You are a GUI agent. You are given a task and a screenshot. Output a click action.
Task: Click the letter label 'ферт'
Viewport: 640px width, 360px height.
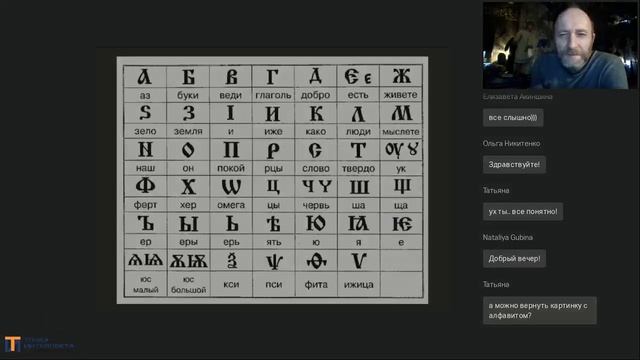tap(145, 205)
